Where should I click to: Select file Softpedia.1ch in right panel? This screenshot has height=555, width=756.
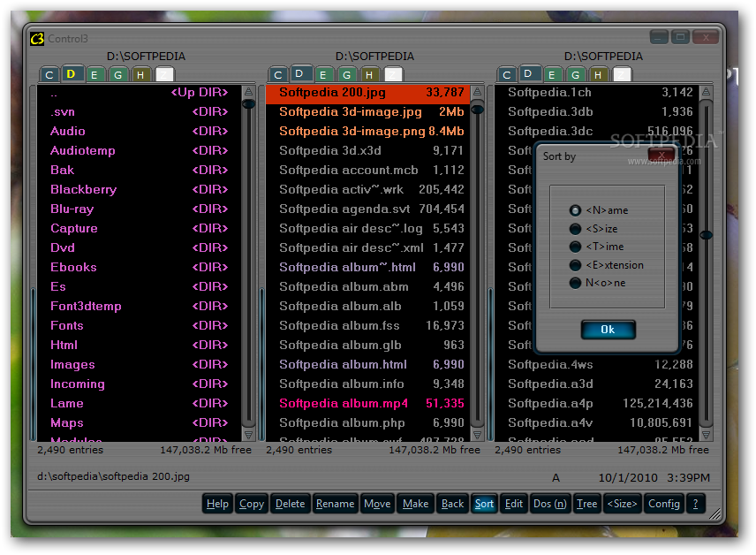point(596,93)
